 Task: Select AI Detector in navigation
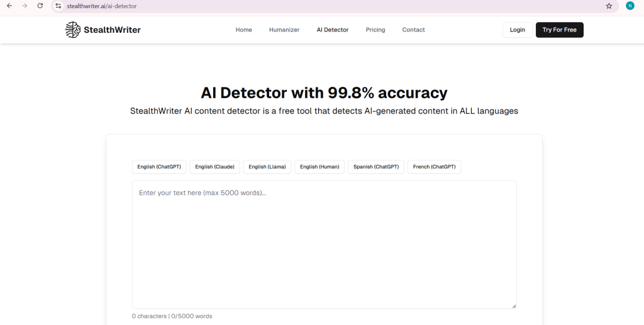coord(333,30)
